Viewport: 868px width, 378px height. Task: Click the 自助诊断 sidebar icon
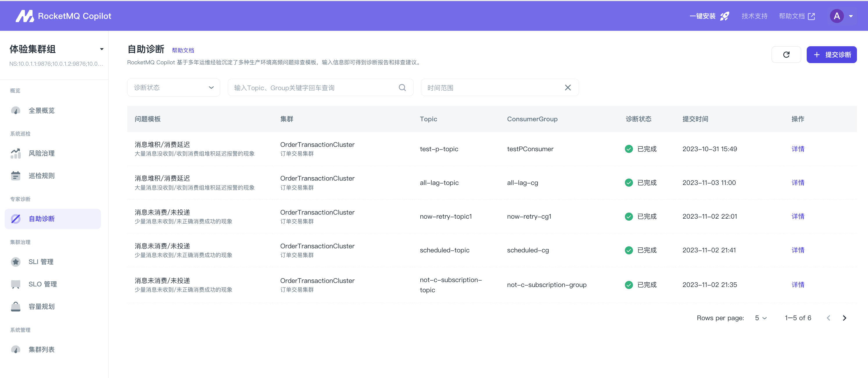(x=15, y=219)
